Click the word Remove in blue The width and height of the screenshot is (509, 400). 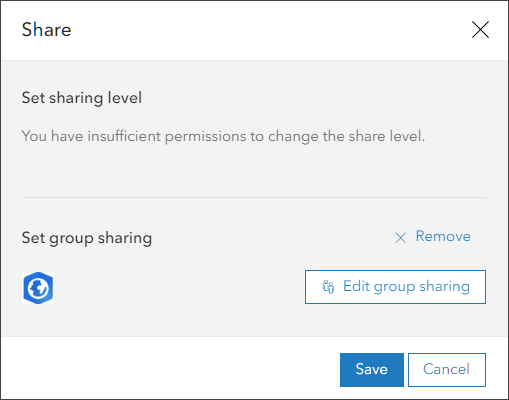click(x=443, y=236)
